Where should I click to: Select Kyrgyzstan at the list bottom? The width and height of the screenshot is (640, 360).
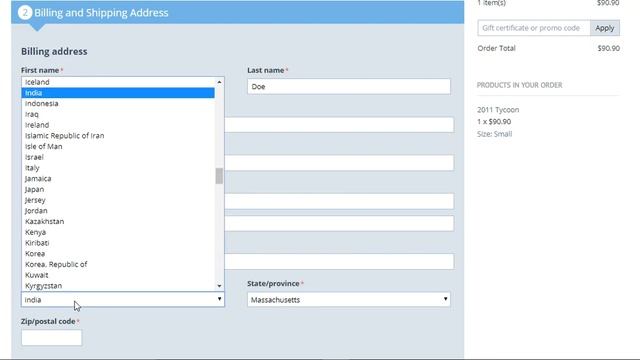click(118, 286)
